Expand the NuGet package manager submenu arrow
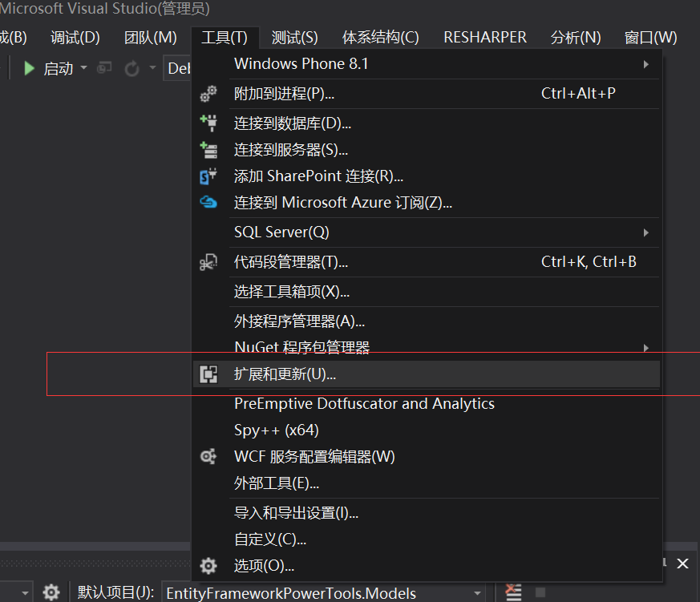 click(x=646, y=348)
